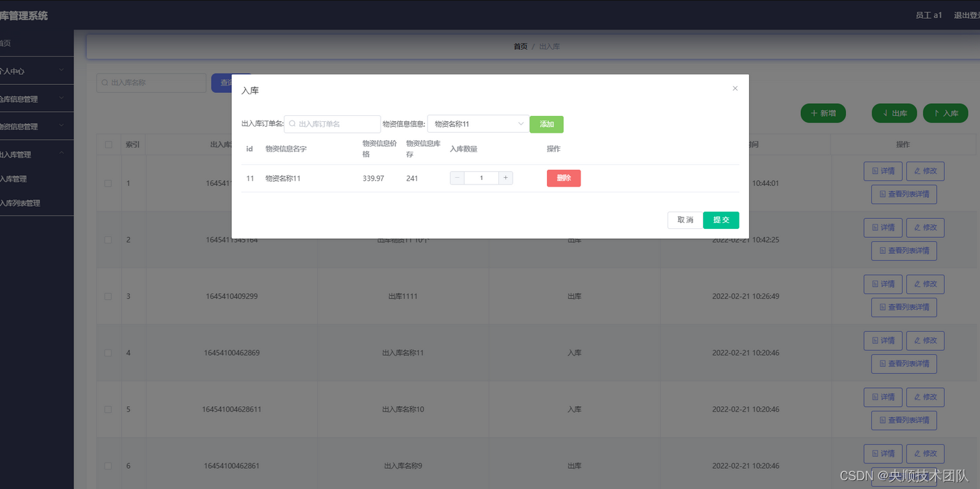The image size is (980, 489).
Task: Click the 新增 button with plus icon
Action: point(823,113)
